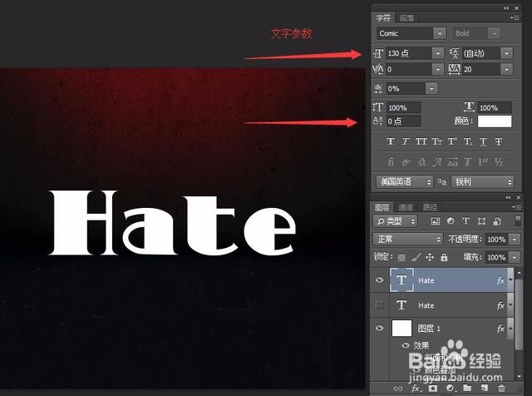Click baseline shift 0 点 field
The image size is (532, 396).
click(x=403, y=121)
